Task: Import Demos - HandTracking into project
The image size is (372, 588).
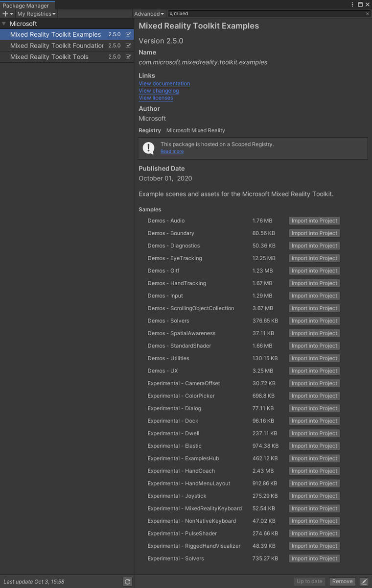Action: click(x=314, y=283)
